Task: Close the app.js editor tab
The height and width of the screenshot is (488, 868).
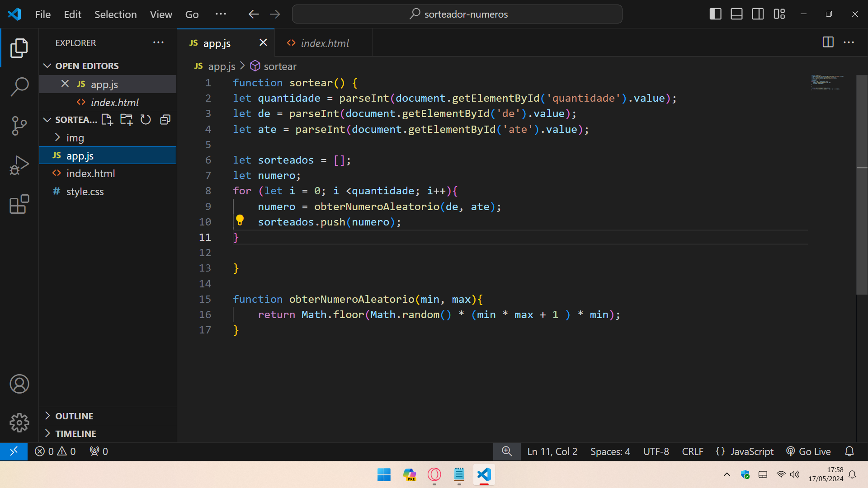Action: point(263,42)
